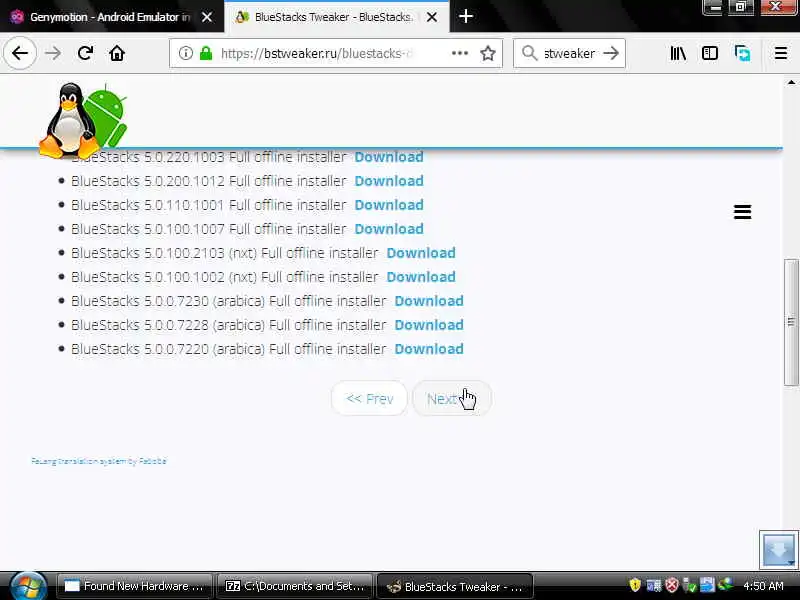Bookmark this page with the star

coord(488,53)
